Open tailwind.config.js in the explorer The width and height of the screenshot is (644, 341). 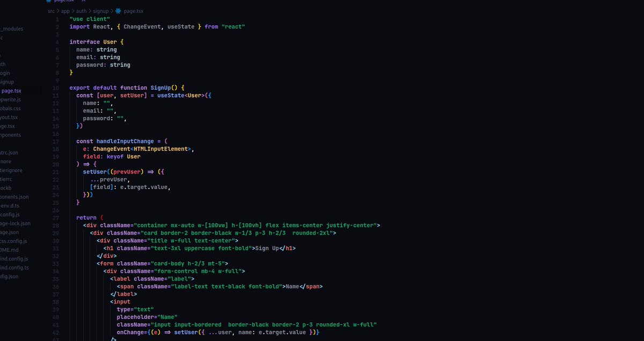click(x=14, y=259)
